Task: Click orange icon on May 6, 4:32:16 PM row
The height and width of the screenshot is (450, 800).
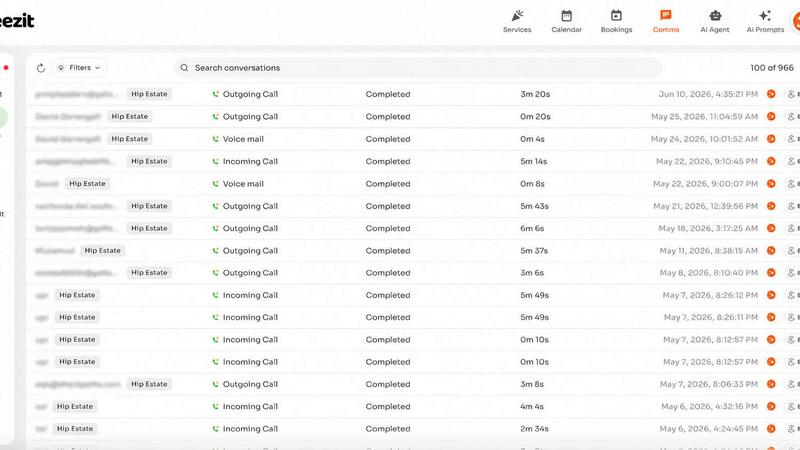Action: pos(771,406)
